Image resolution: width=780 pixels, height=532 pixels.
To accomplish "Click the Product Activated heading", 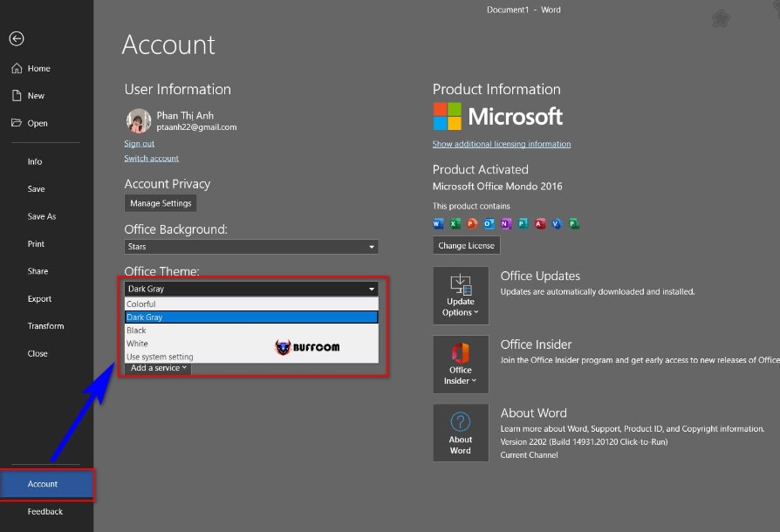I will (x=481, y=169).
